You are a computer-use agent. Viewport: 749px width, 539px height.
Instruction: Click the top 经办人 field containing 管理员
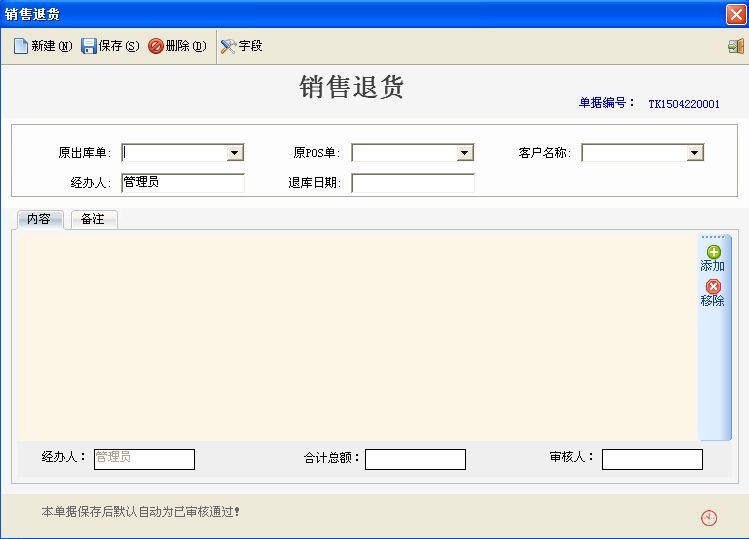point(183,183)
